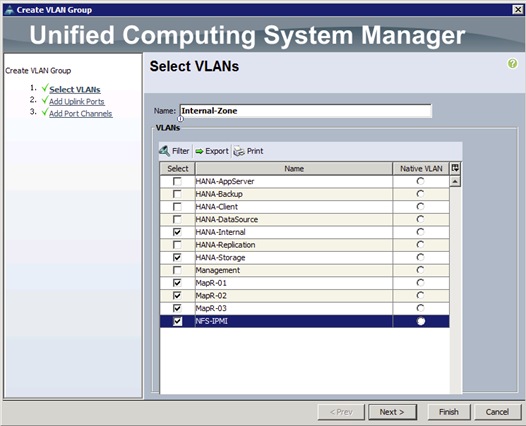Go to Add Uplink Ports step

77,102
